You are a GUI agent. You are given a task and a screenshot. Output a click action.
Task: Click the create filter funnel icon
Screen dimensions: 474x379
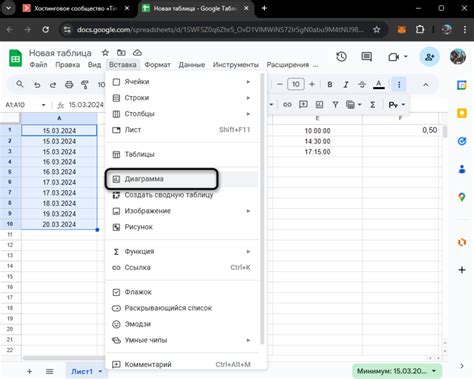(335, 105)
